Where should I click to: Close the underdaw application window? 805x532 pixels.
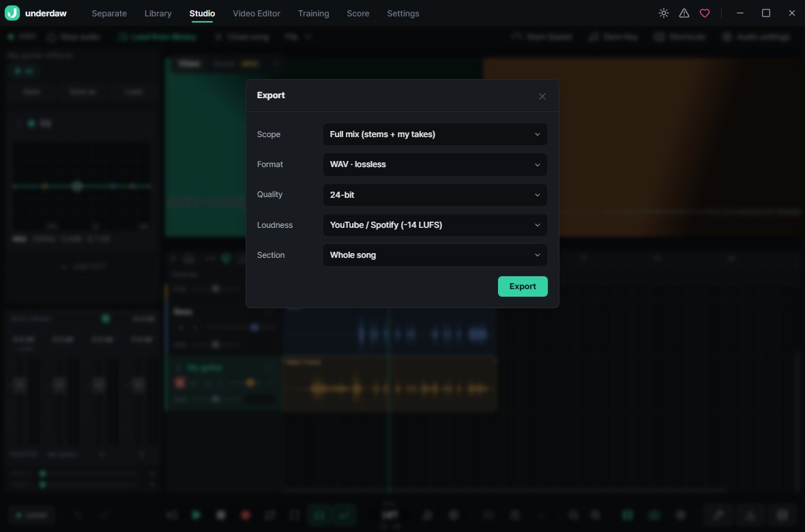(x=791, y=14)
